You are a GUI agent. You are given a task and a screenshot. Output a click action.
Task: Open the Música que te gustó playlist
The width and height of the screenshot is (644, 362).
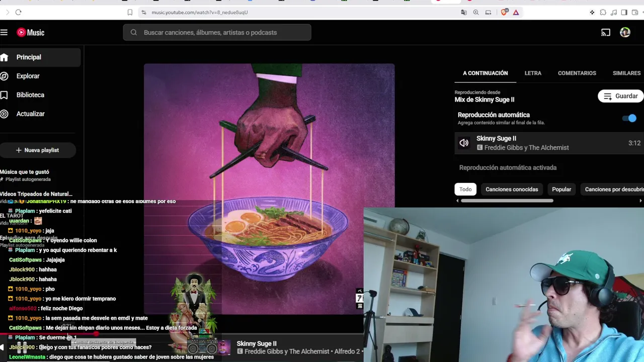click(x=25, y=172)
